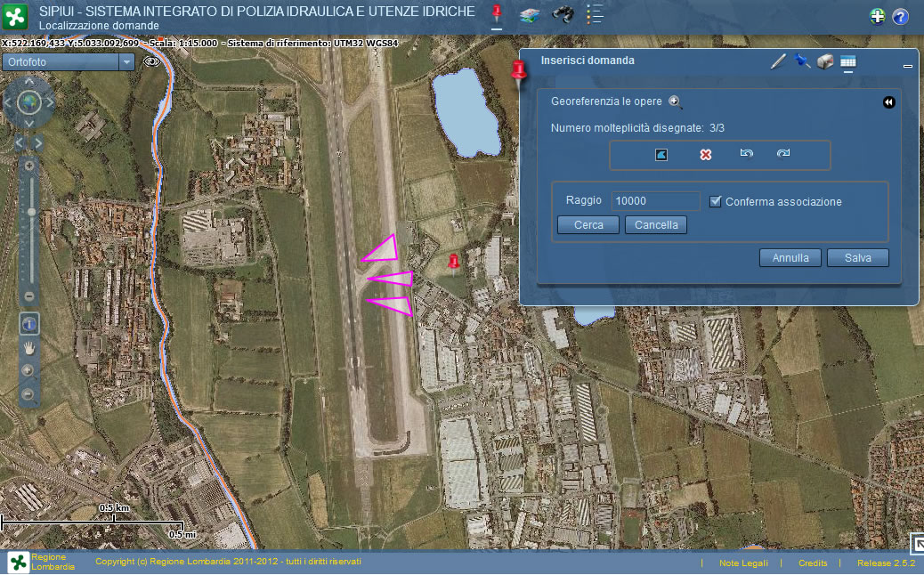Click the globe full-extent button
Screen dimensions: 924x575
pos(28,102)
